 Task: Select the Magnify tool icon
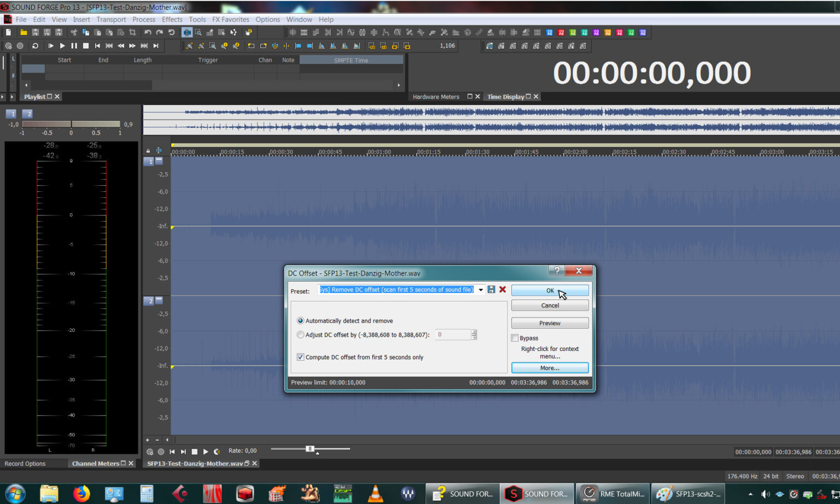pos(199,33)
